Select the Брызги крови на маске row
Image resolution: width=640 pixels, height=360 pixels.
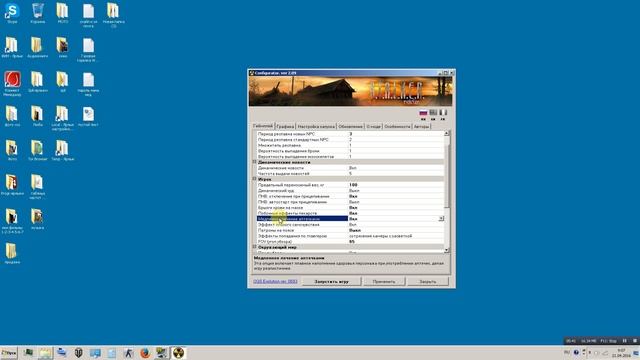[x=350, y=208]
